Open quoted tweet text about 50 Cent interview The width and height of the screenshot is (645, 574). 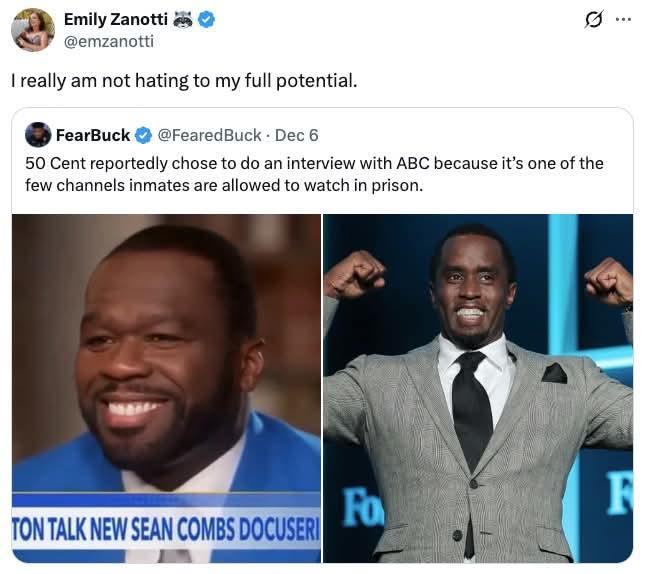click(x=314, y=174)
